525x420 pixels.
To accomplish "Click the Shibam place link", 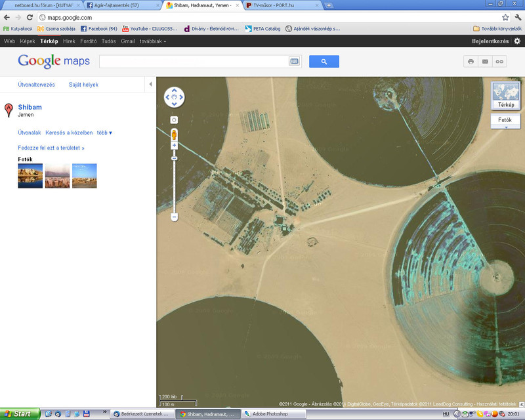I will click(30, 107).
